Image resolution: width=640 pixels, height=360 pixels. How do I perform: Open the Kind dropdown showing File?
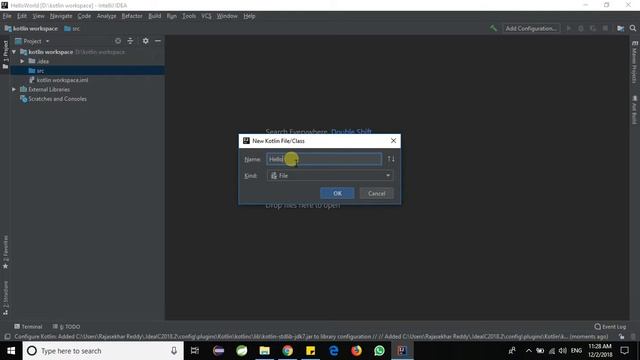point(330,176)
